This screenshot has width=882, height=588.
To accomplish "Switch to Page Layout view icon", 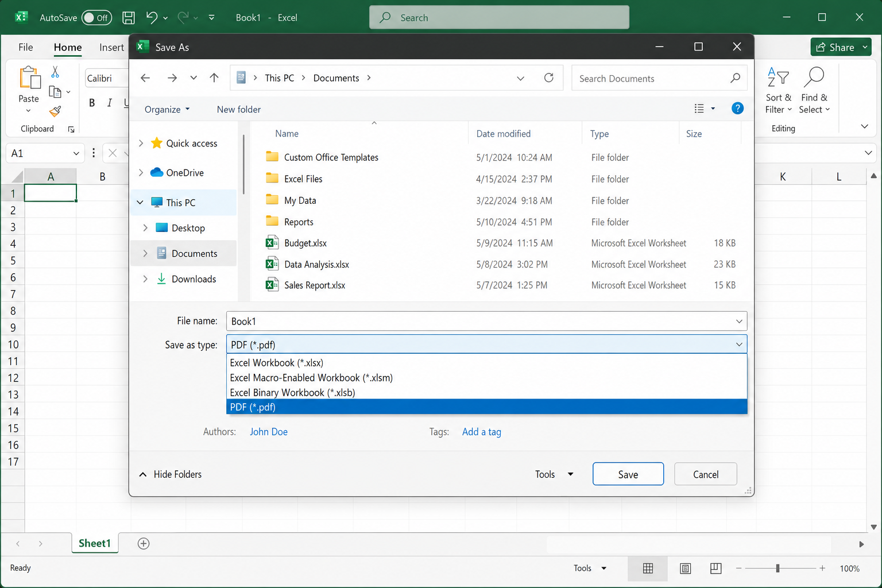I will click(685, 568).
